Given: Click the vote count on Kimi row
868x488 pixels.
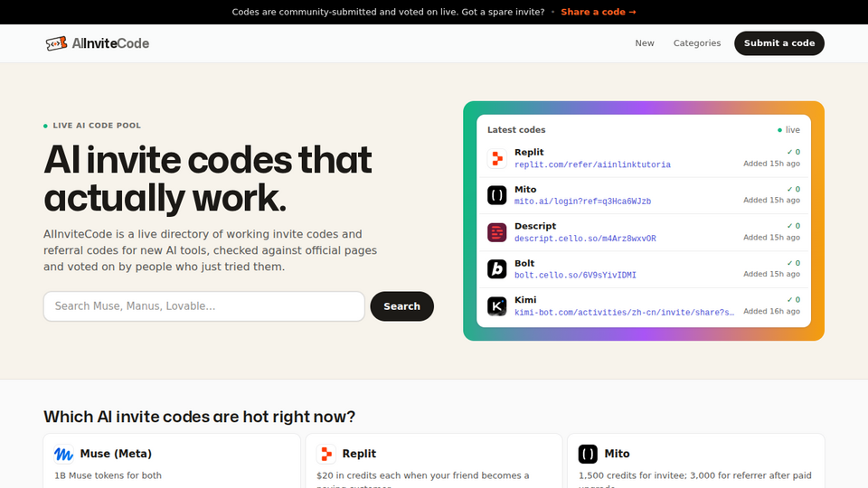Looking at the screenshot, I should (793, 300).
